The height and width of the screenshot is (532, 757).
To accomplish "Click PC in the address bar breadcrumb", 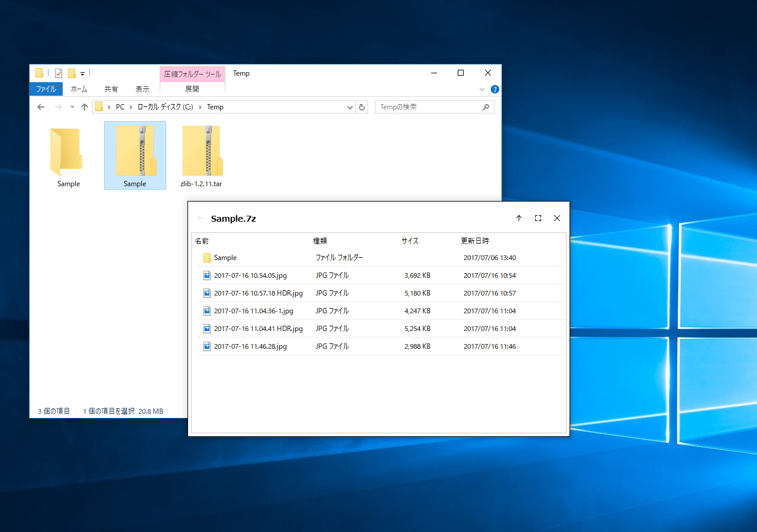I will pyautogui.click(x=120, y=107).
